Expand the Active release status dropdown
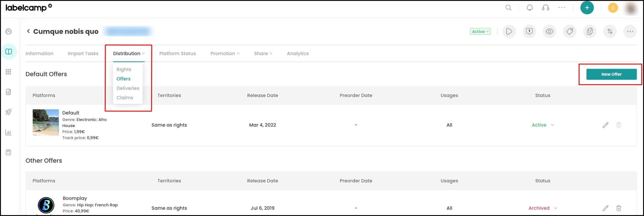 [480, 31]
